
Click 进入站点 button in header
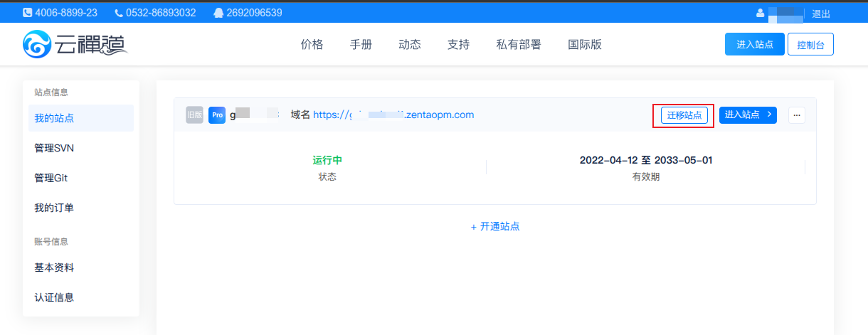(754, 44)
